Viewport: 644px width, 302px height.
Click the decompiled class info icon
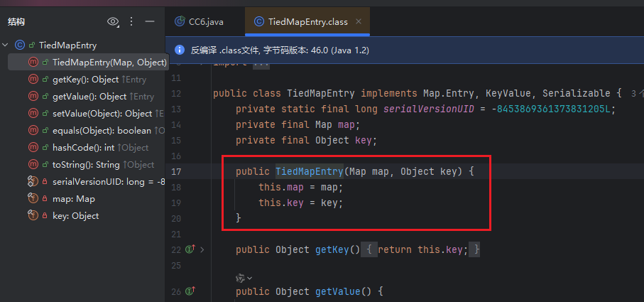180,50
